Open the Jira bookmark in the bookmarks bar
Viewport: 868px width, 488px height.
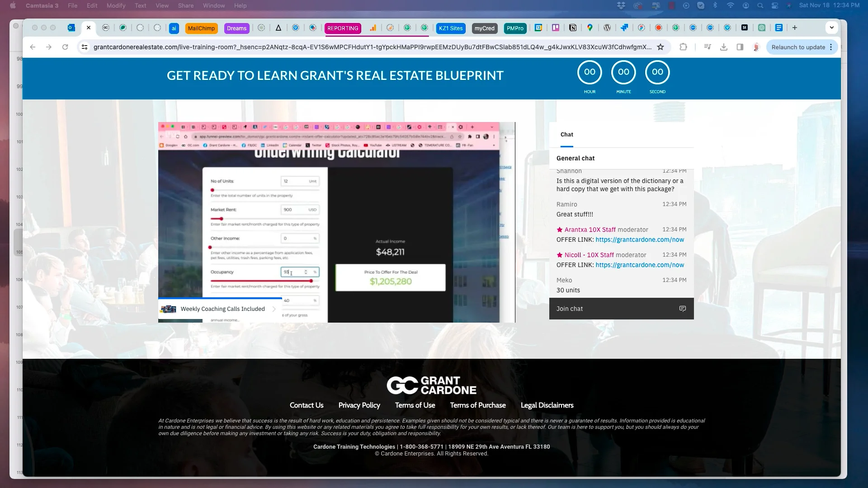click(624, 28)
